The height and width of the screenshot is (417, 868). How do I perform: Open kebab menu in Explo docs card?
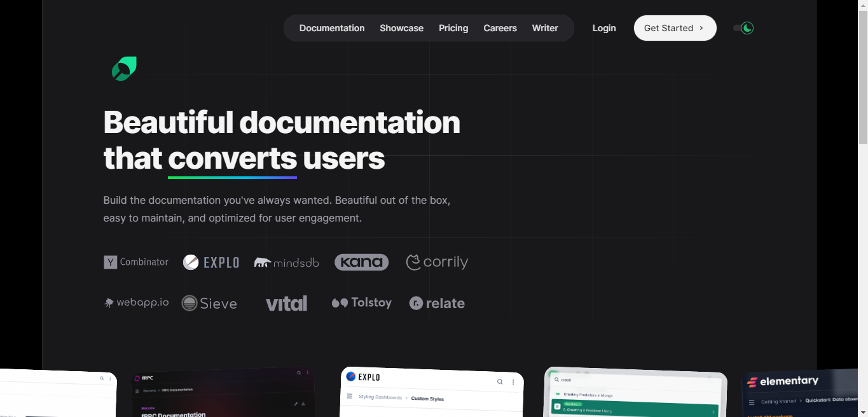coord(513,383)
